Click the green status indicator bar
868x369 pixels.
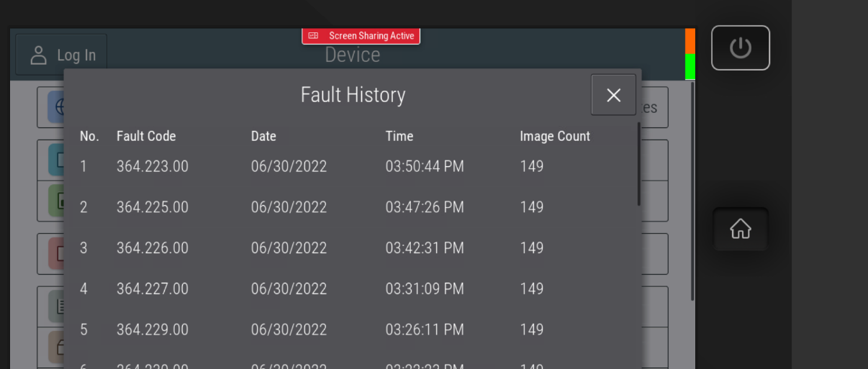(690, 66)
